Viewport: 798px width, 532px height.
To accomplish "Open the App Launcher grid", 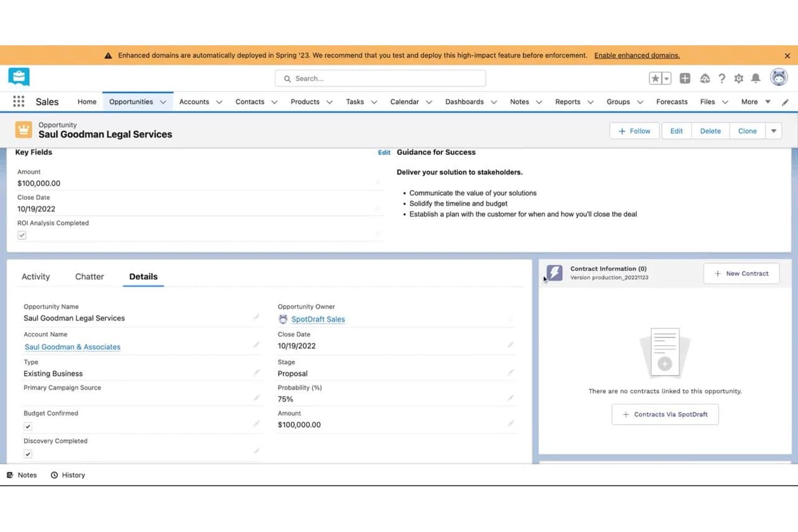I will 19,101.
